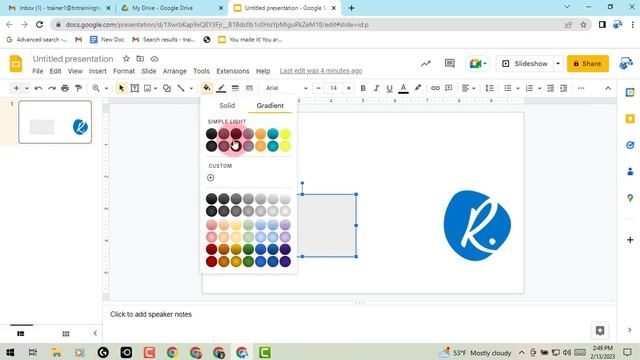Check the cloud document status icon
The width and height of the screenshot is (640, 360).
(154, 58)
